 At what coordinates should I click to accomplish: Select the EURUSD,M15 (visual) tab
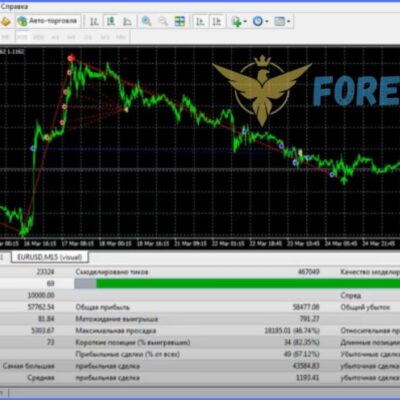tap(49, 257)
